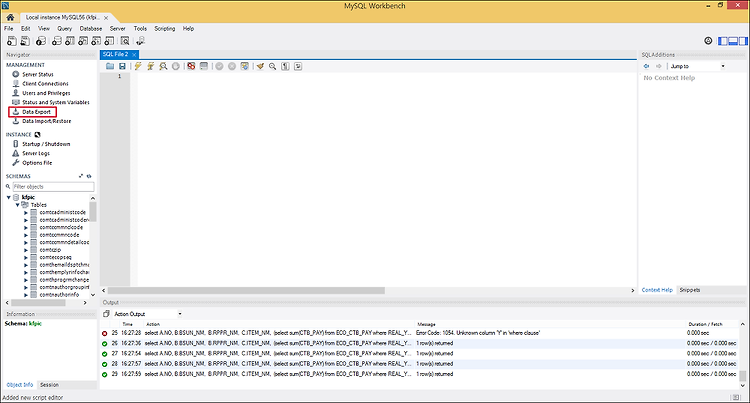Open SQL script file icon in main toolbar
The image size is (750, 403).
tap(25, 41)
